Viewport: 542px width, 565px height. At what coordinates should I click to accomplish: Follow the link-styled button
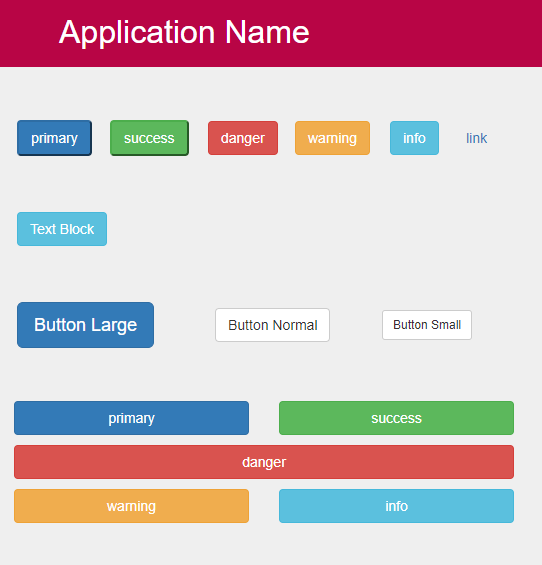[476, 138]
